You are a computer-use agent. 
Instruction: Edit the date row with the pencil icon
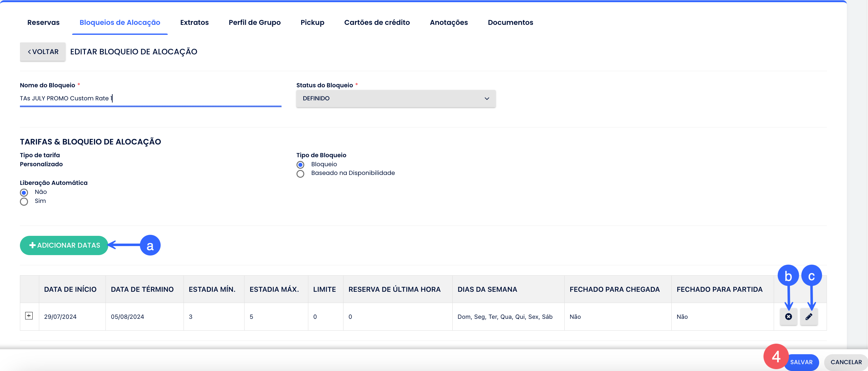[809, 316]
